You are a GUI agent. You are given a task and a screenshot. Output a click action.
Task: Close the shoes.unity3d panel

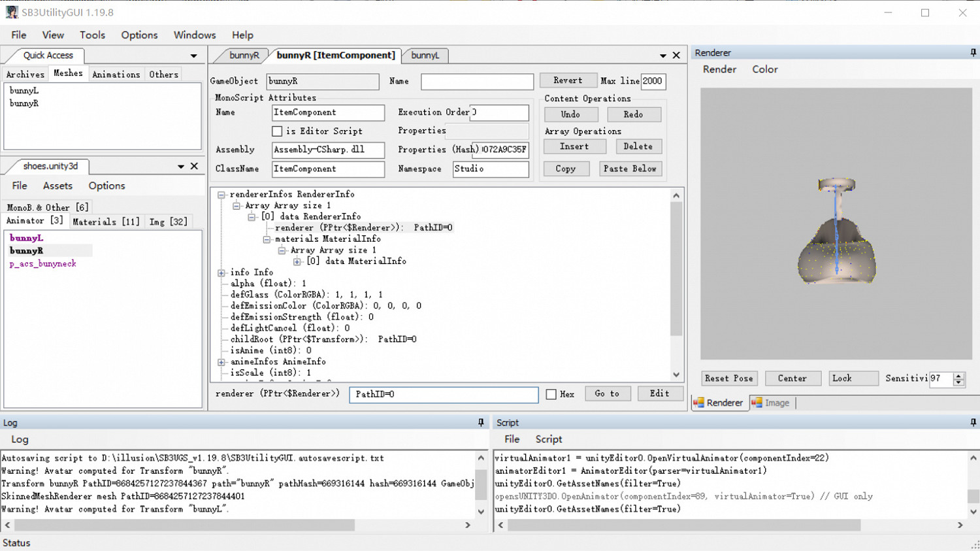[194, 166]
